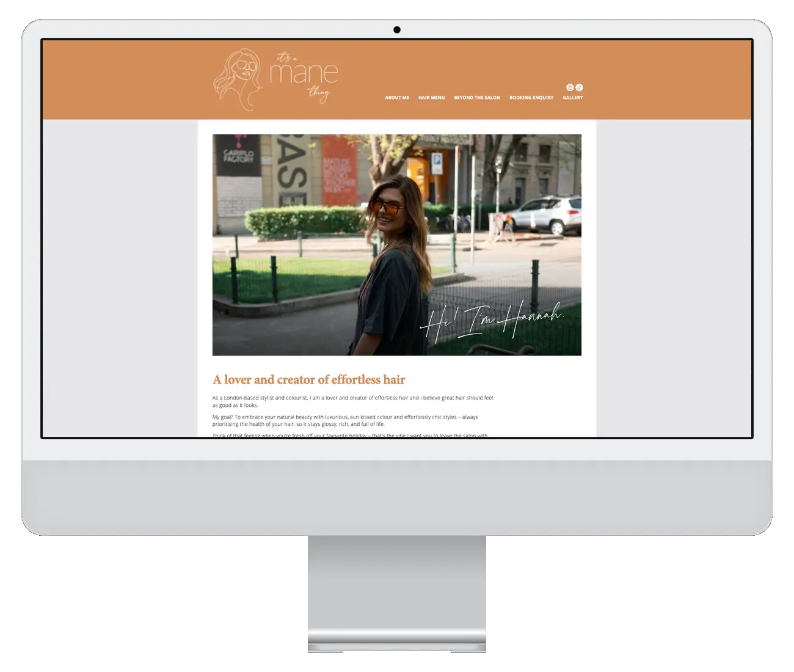
Task: Navigate to Beyond the Salon
Action: click(477, 98)
